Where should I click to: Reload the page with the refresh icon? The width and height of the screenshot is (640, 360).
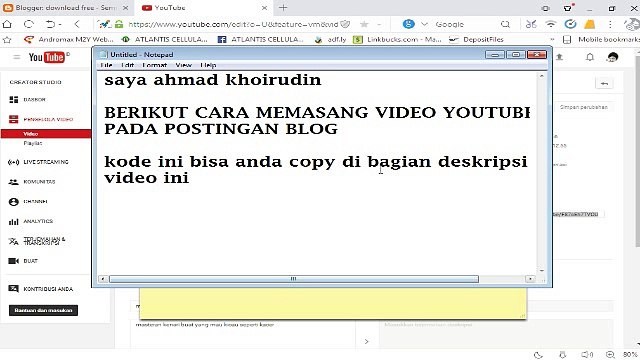point(29,24)
